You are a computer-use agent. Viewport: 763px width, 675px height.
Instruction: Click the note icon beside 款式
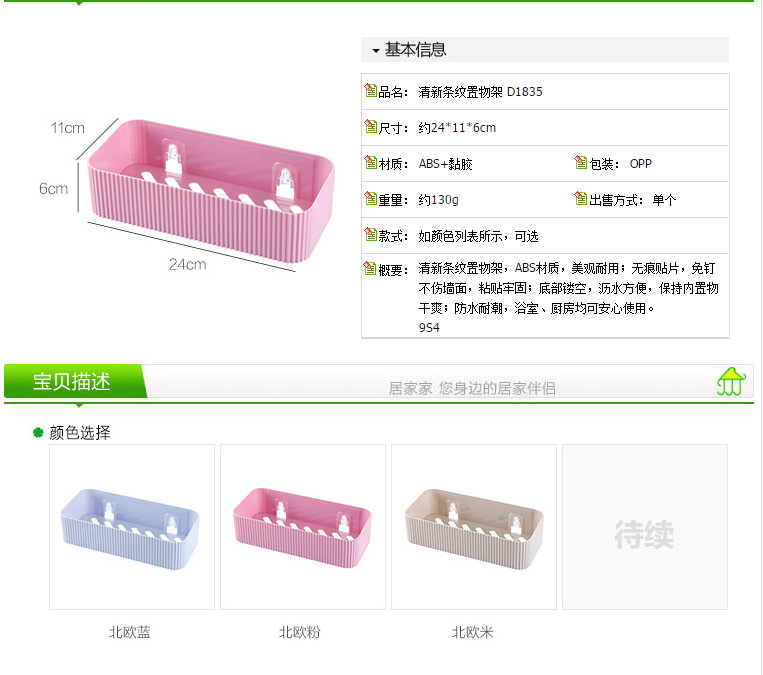[x=370, y=235]
